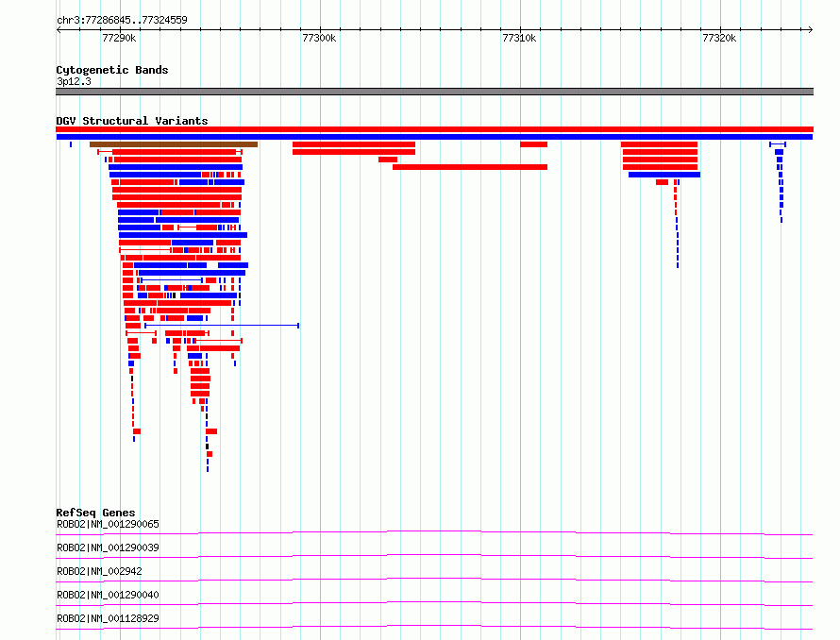Select the blue bracket variant near 77323k
The image size is (840, 640).
778,144
